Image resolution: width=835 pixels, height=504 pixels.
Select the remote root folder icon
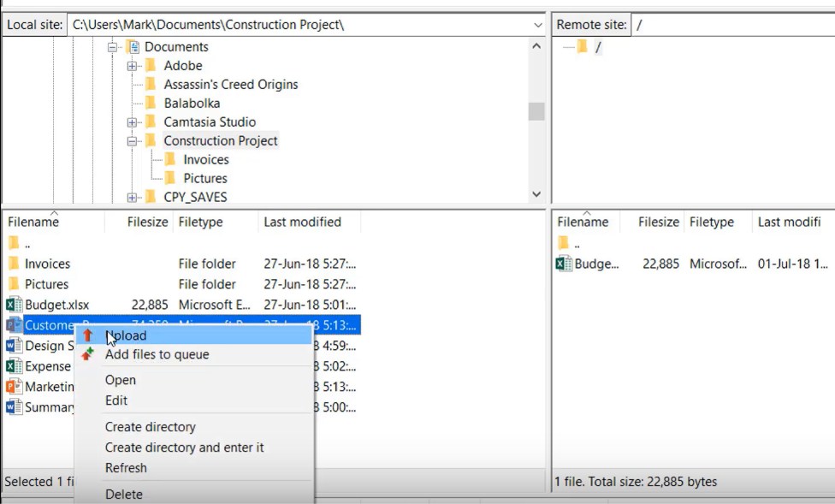pyautogui.click(x=582, y=47)
